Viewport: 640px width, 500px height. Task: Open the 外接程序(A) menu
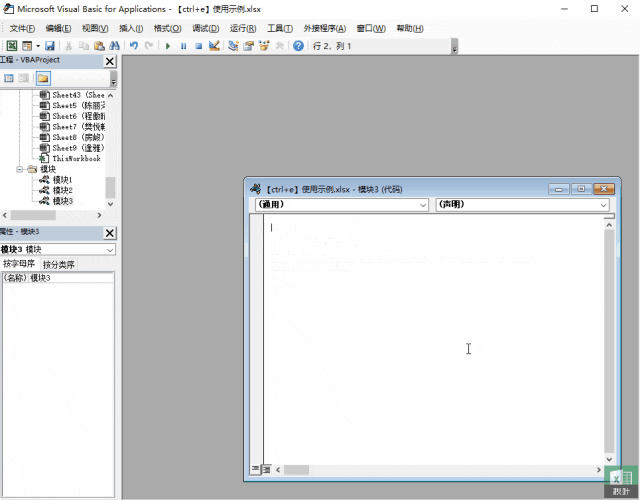324,29
